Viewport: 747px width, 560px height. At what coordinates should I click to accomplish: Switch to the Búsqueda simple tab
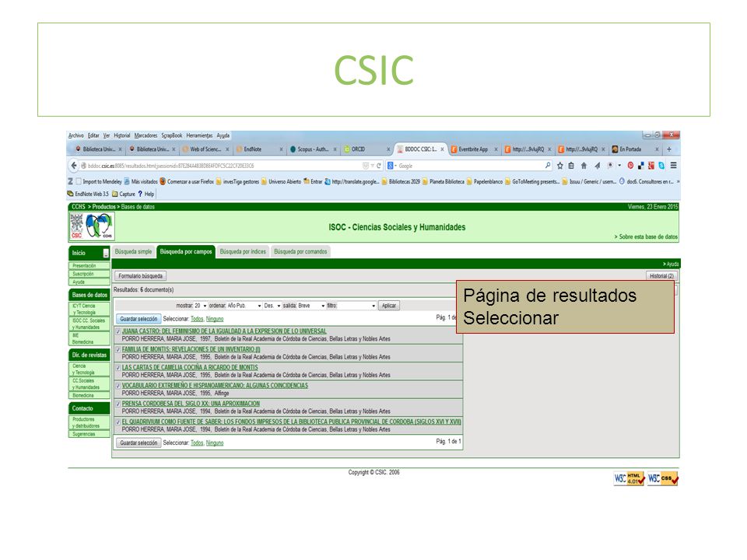coord(133,252)
